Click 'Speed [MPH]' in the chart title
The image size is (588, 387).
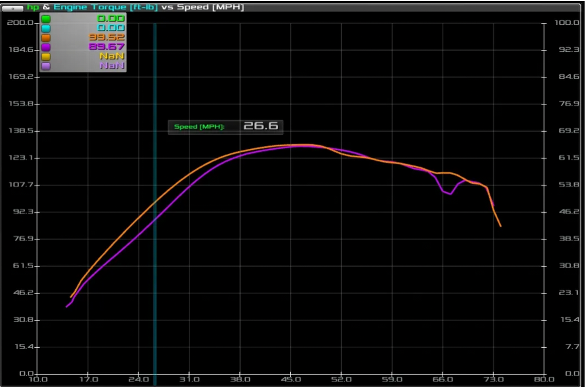pyautogui.click(x=210, y=7)
